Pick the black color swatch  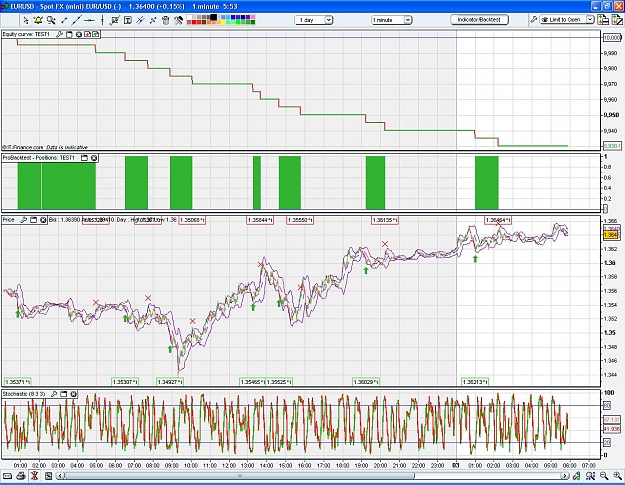coord(214,17)
